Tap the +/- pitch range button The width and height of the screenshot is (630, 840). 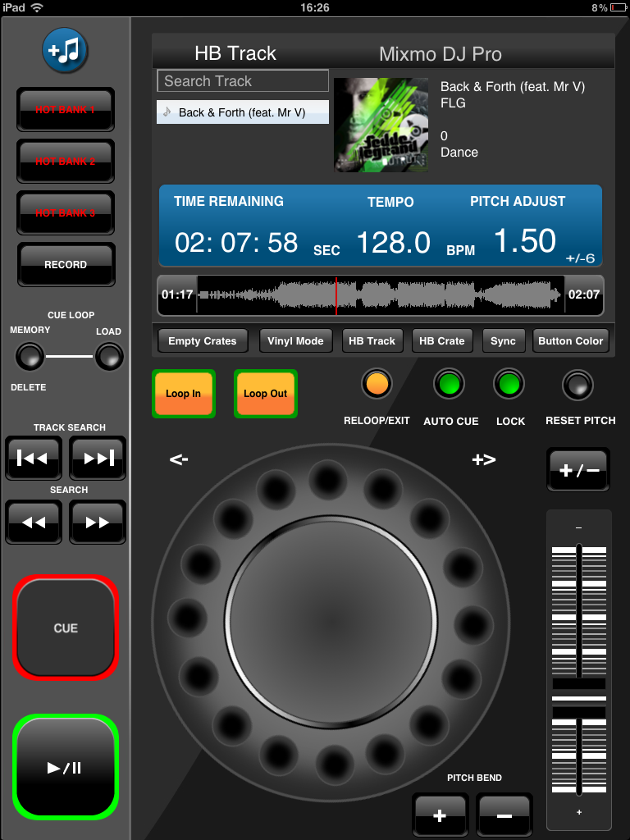point(577,470)
